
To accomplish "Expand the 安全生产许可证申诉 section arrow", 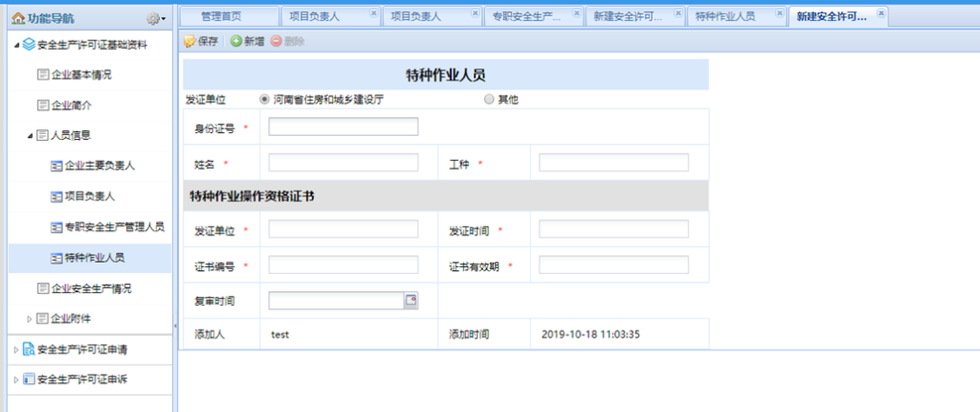I will 16,378.
